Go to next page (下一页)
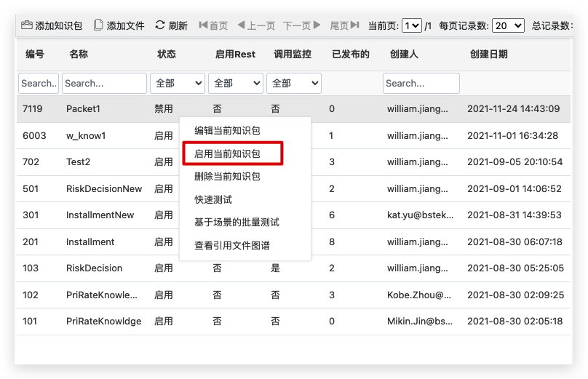This screenshot has width=588, height=379. click(x=301, y=25)
